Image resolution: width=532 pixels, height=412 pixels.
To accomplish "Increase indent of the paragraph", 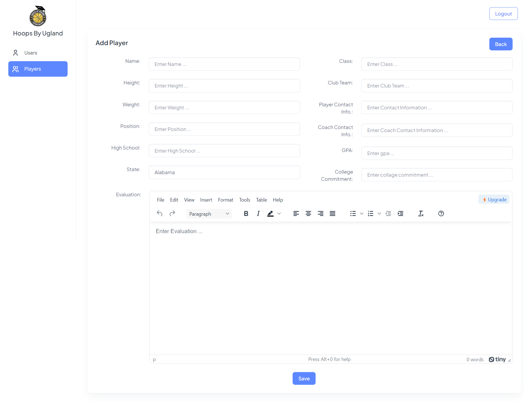I will [400, 213].
